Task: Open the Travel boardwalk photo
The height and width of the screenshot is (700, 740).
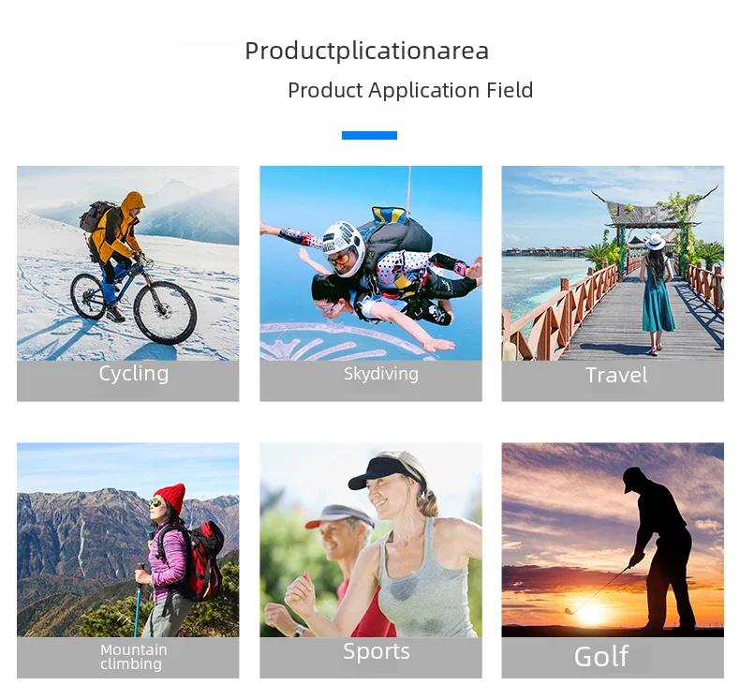Action: 613,263
